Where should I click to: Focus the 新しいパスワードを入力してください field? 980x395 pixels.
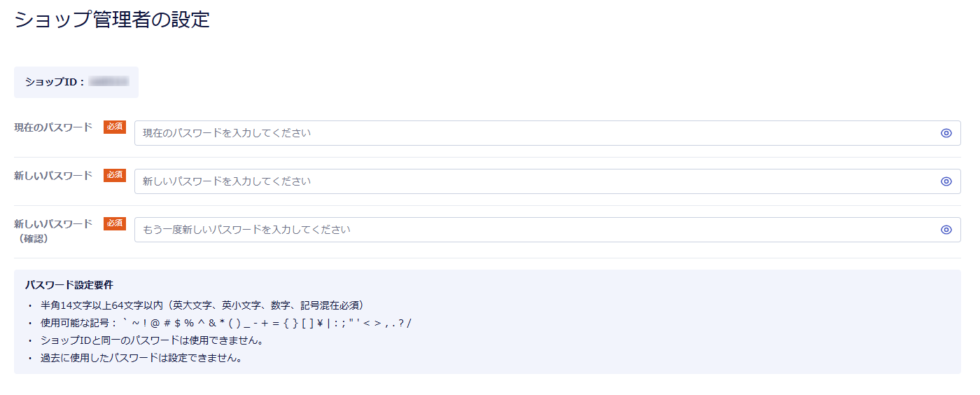tap(532, 181)
